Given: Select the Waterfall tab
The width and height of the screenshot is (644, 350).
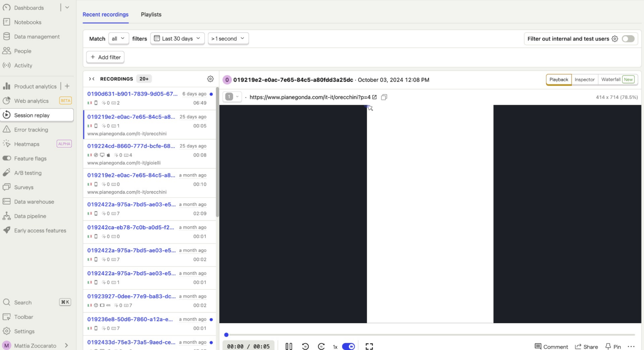Looking at the screenshot, I should [x=618, y=80].
